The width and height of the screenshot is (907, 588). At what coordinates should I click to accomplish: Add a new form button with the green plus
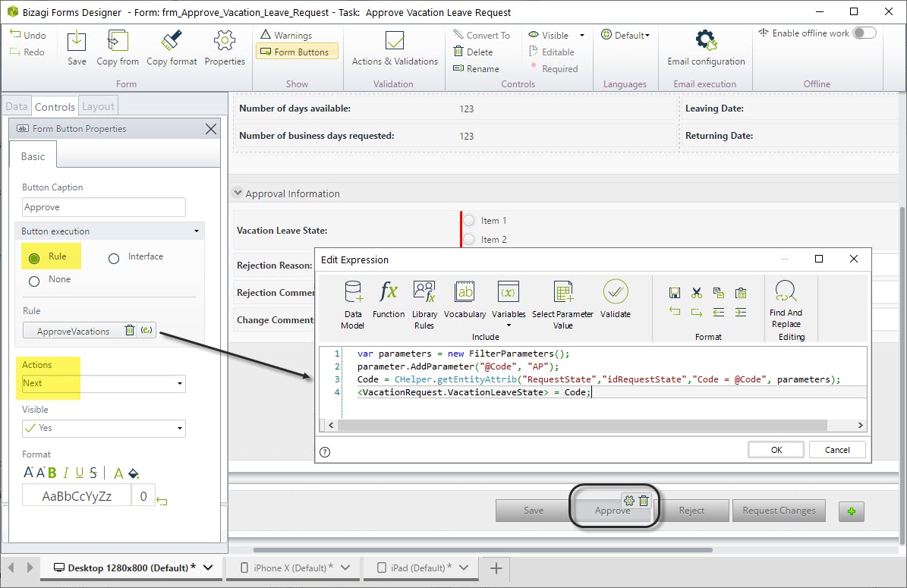[x=852, y=511]
